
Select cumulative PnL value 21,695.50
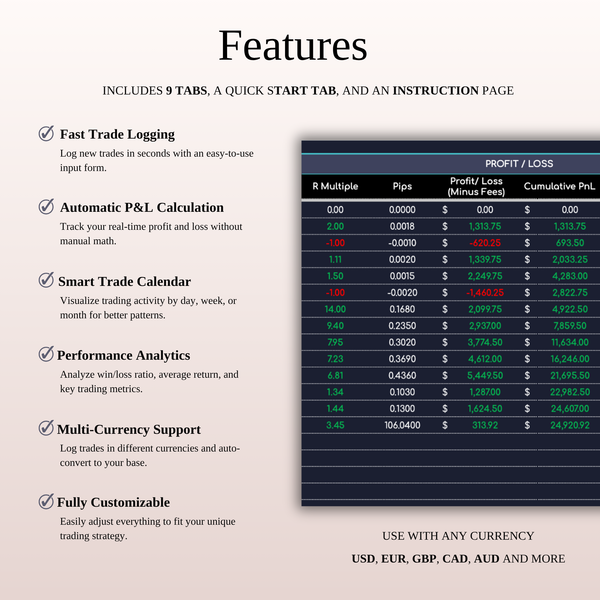coord(570,375)
